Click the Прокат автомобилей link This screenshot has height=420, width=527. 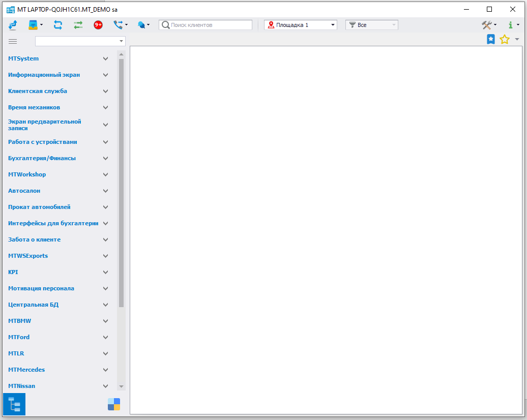pyautogui.click(x=39, y=207)
